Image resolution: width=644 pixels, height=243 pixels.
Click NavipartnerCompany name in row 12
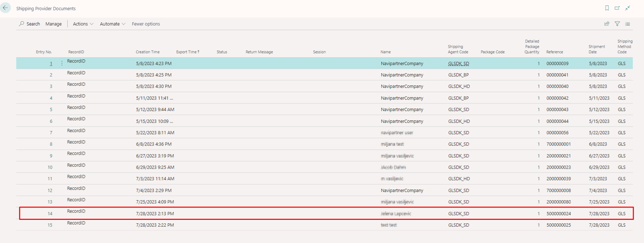tap(402, 190)
